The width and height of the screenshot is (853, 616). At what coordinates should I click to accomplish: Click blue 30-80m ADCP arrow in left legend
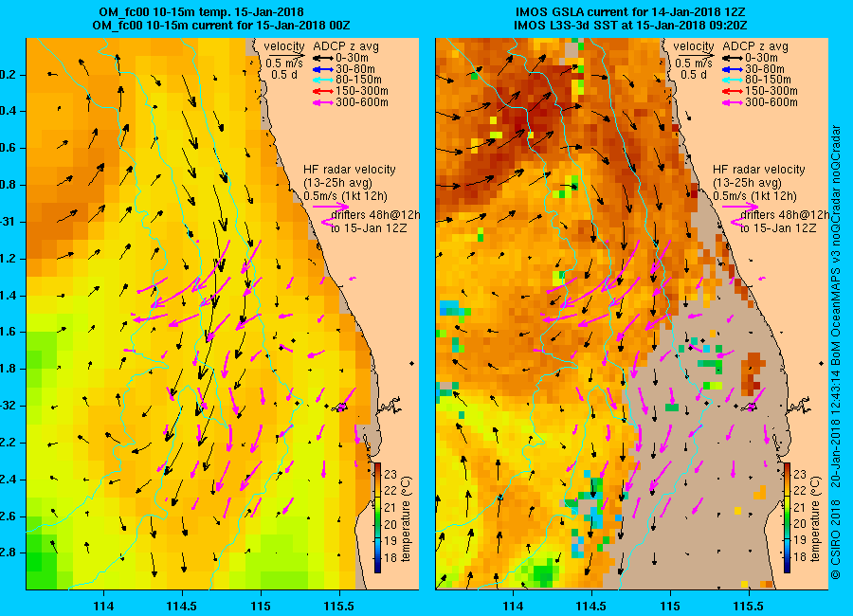[x=322, y=69]
